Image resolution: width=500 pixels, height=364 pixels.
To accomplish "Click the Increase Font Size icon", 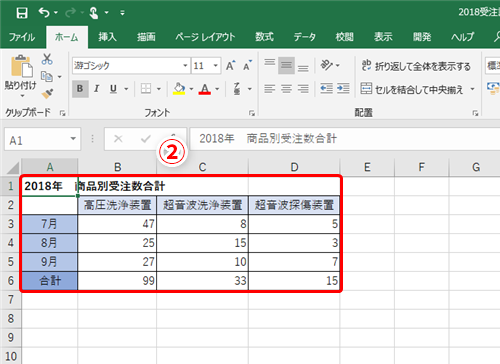I will pos(231,66).
